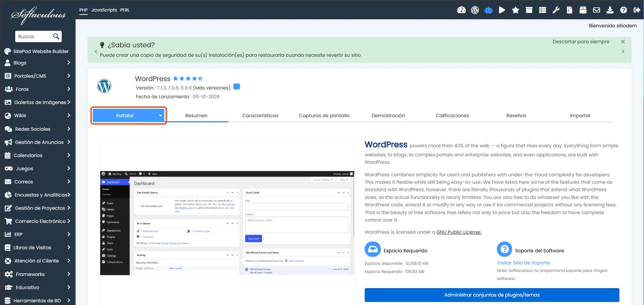Expand the Frameworks category
The width and height of the screenshot is (644, 305).
click(37, 274)
